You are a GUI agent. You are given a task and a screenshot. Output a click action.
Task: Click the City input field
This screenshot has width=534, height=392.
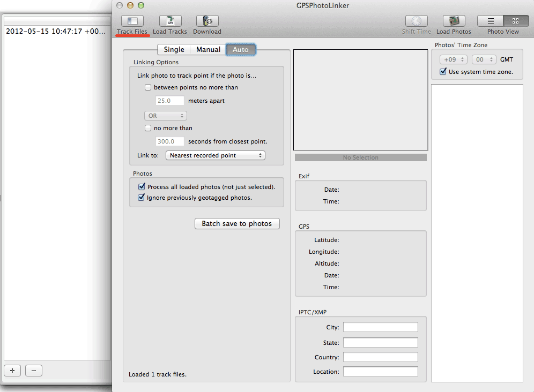click(x=381, y=327)
